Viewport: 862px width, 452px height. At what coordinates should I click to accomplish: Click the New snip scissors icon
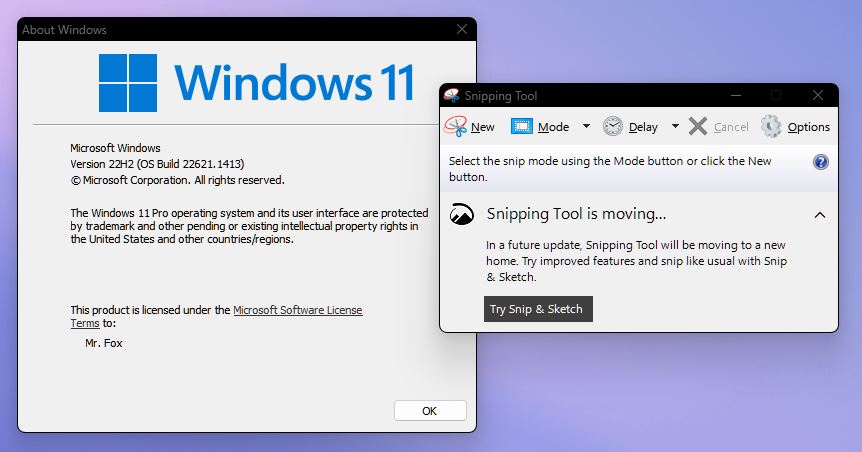point(456,126)
